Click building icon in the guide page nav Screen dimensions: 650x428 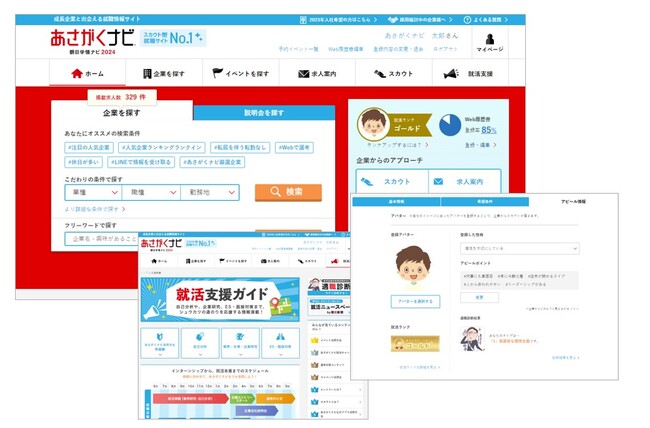click(188, 261)
